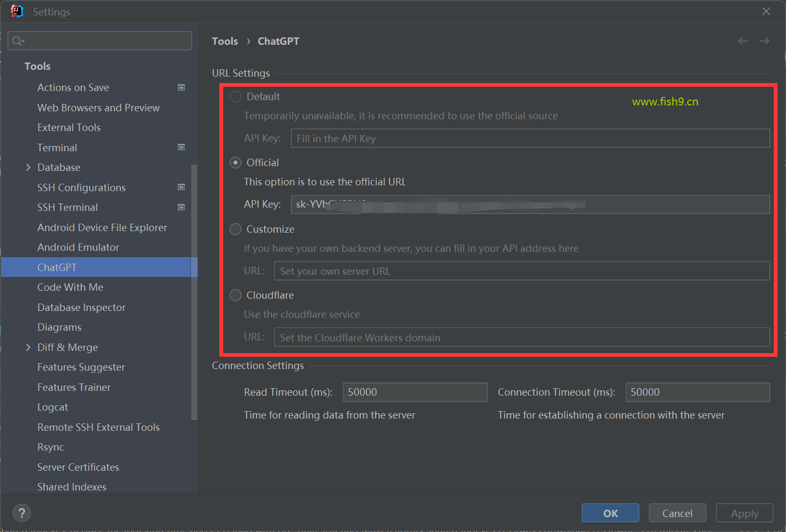This screenshot has width=786, height=532.
Task: Select the Cloudflare radio button
Action: (235, 295)
